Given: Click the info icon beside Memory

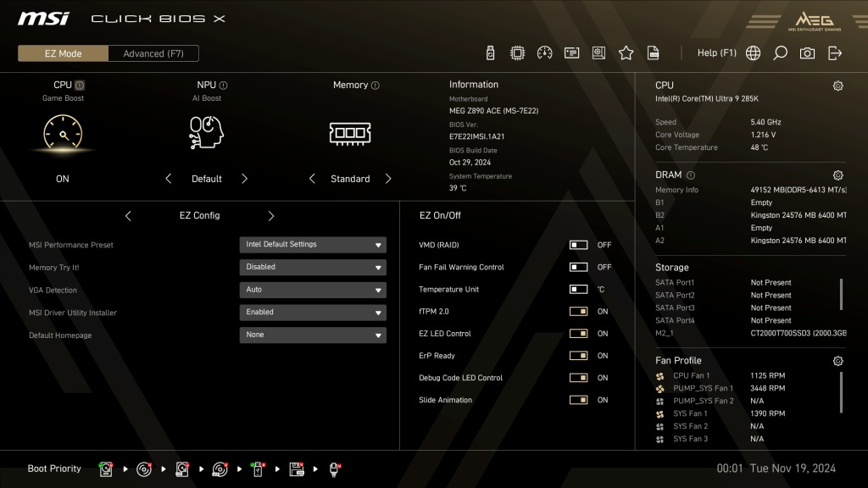Looking at the screenshot, I should coord(376,86).
